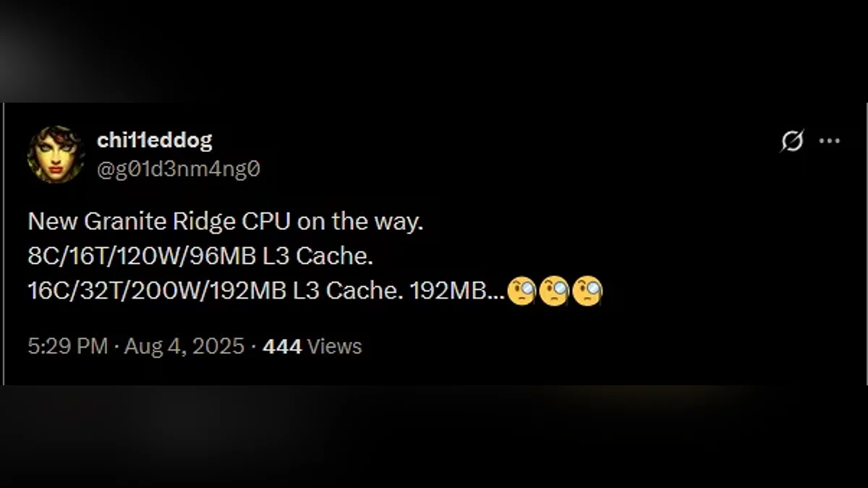Click the Aug 4, 2025 date
Viewport: 868px width, 488px height.
tap(184, 346)
